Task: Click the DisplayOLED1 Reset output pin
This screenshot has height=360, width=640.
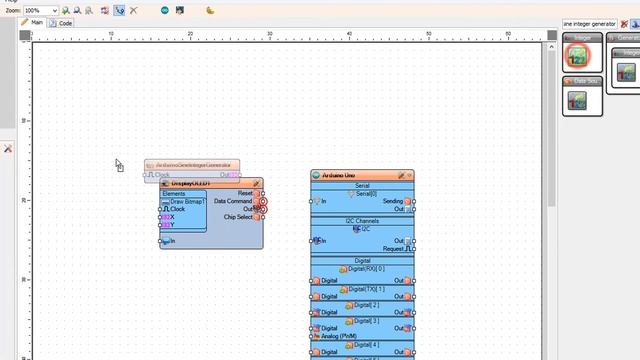Action: 263,193
